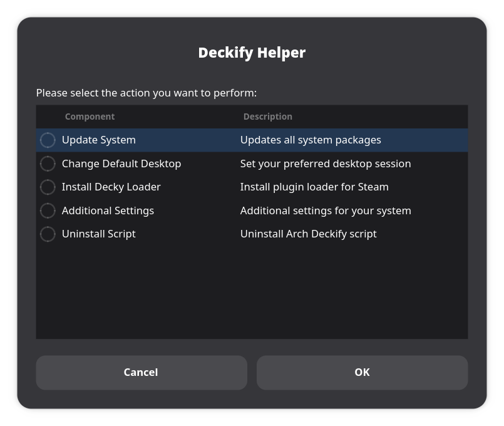Select the Update System radio button
Screen dimensions: 504x426
click(48, 140)
